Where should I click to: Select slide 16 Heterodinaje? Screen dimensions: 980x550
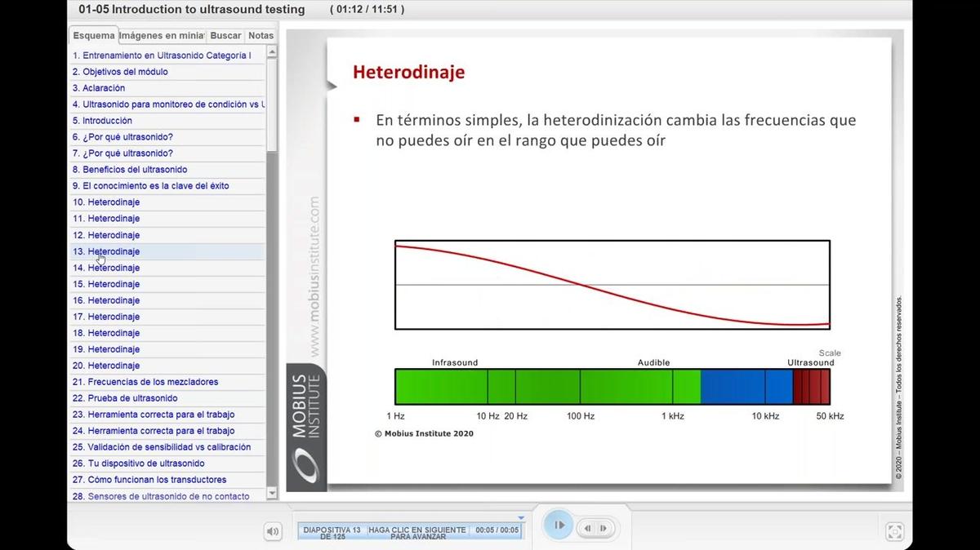click(167, 300)
